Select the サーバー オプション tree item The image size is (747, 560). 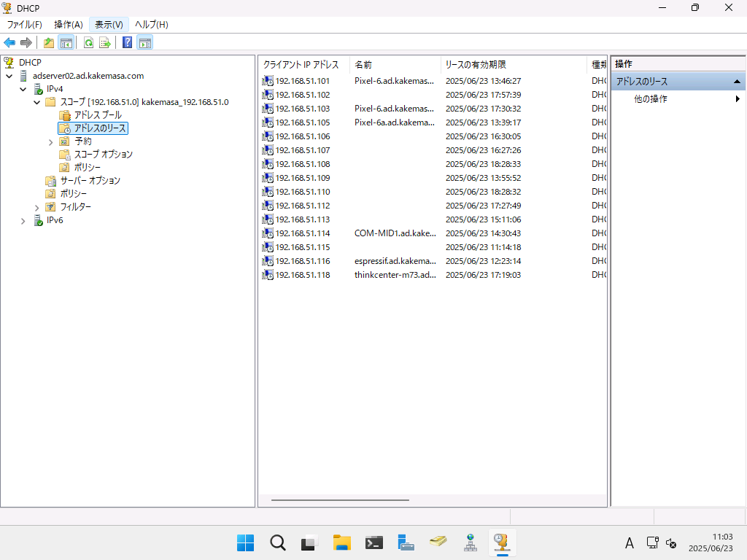(90, 181)
